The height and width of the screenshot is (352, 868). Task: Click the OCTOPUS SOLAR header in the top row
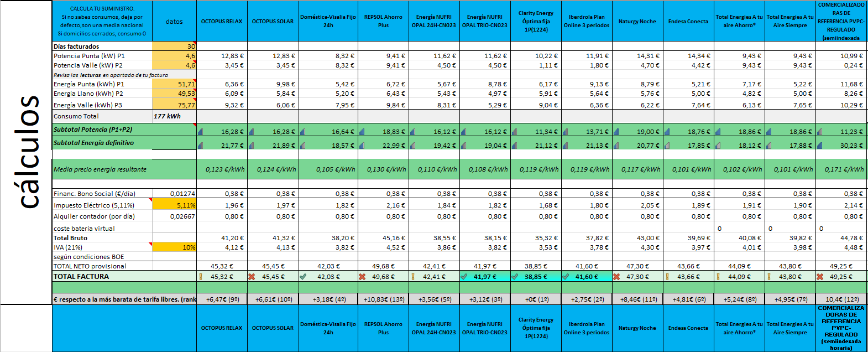273,22
